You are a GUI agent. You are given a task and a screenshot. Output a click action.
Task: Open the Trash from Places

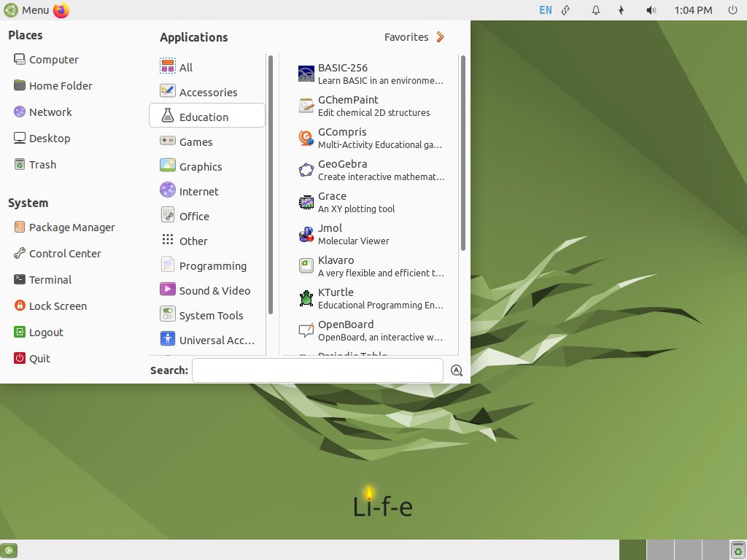42,164
